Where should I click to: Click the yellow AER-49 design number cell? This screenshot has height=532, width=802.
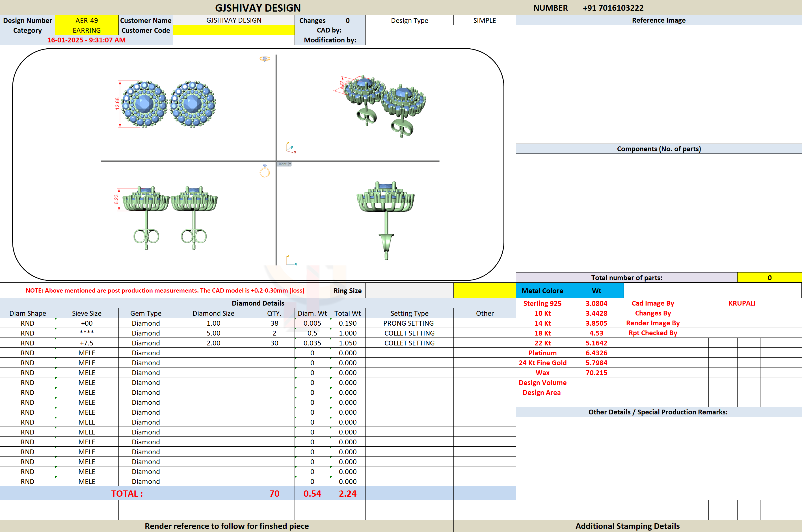pyautogui.click(x=87, y=20)
